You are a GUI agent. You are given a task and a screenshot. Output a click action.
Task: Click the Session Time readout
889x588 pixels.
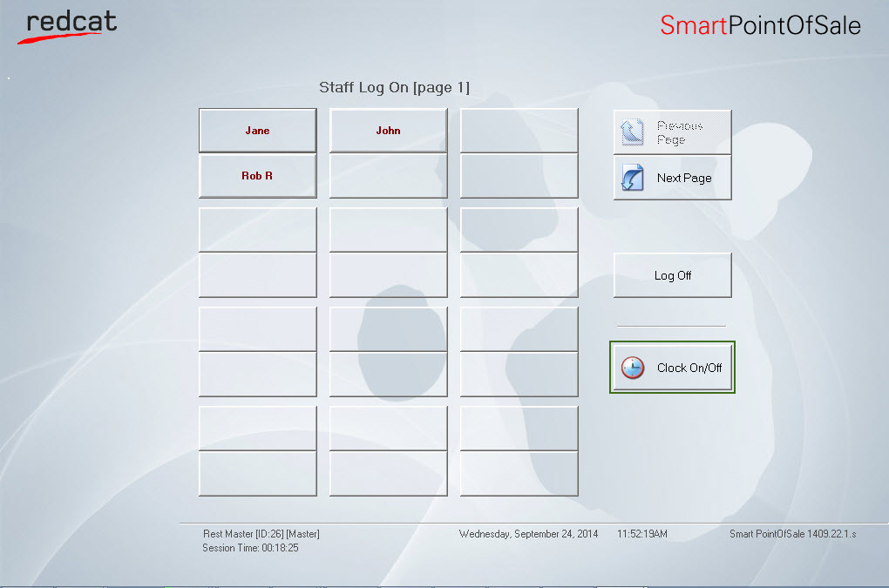pos(252,548)
